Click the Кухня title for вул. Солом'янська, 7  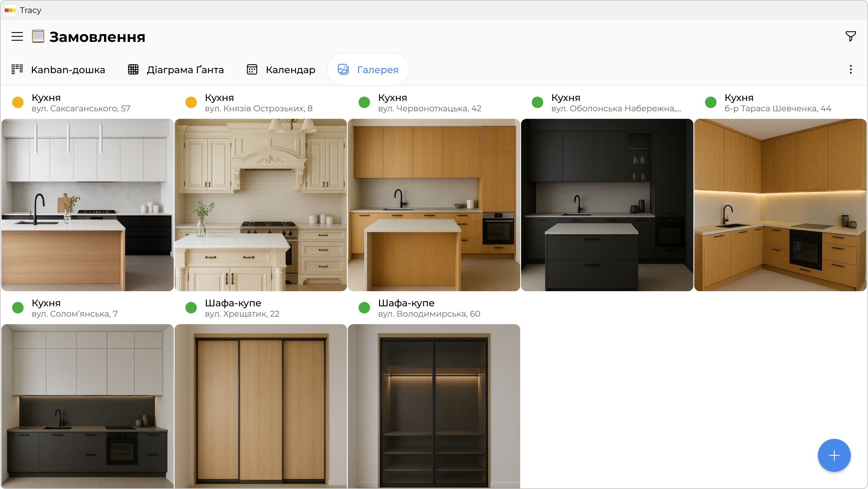click(46, 303)
